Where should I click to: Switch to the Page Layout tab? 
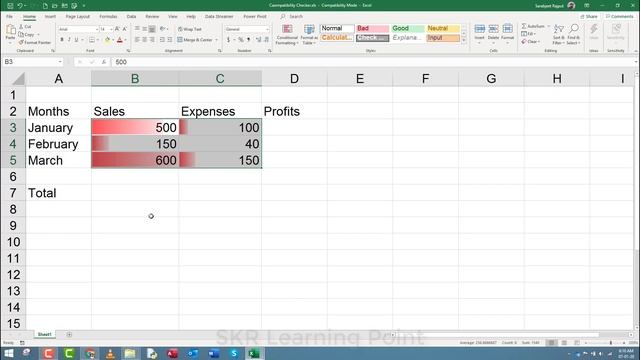pyautogui.click(x=78, y=16)
